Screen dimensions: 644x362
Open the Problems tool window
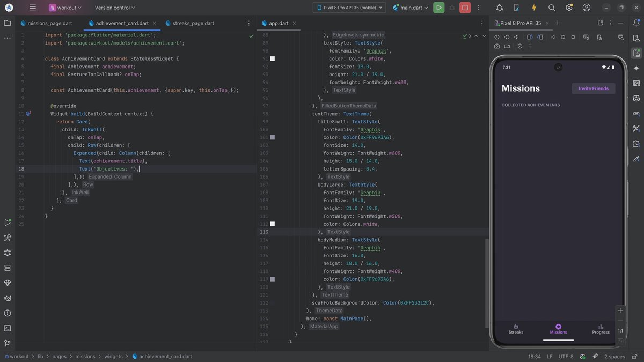8,313
